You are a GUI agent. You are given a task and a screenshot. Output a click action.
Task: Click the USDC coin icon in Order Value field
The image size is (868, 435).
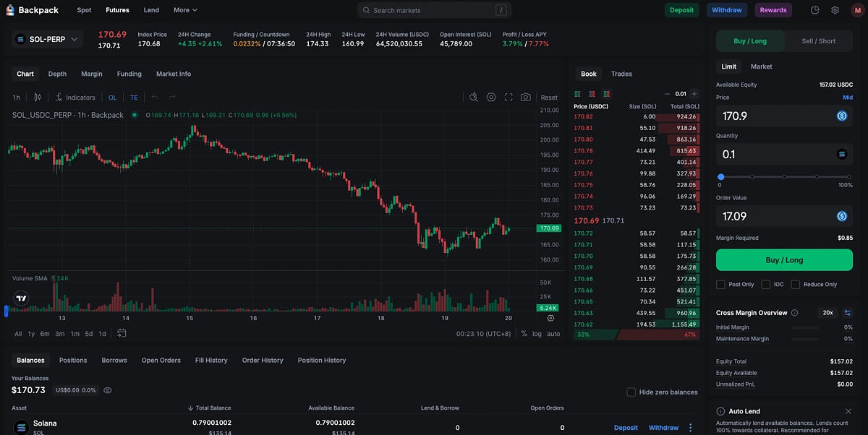pyautogui.click(x=842, y=216)
